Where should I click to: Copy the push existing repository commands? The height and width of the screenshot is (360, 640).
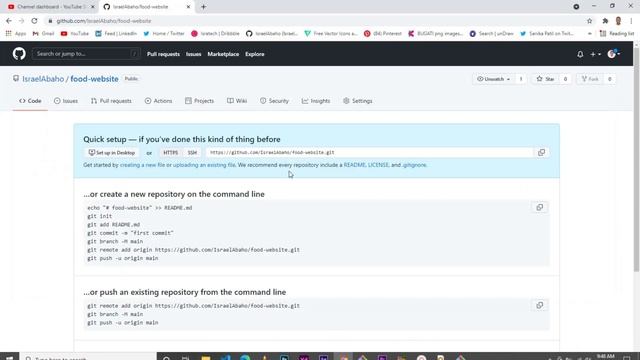click(x=540, y=305)
